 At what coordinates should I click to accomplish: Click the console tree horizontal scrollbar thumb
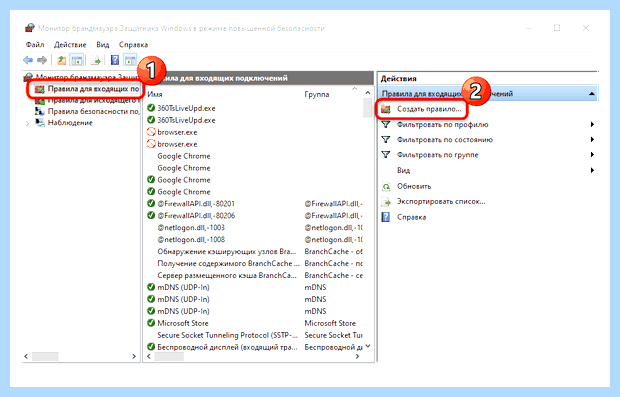[x=45, y=356]
